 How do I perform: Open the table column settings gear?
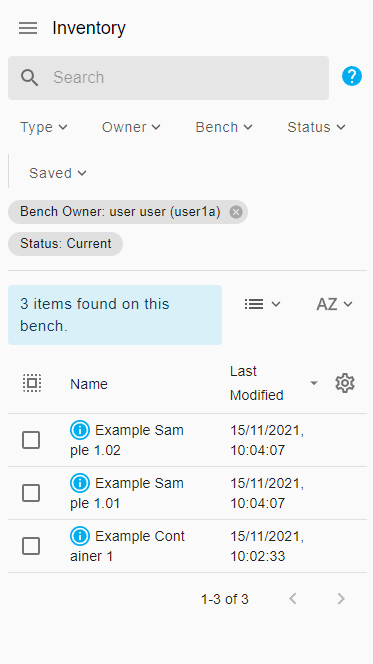pos(345,383)
